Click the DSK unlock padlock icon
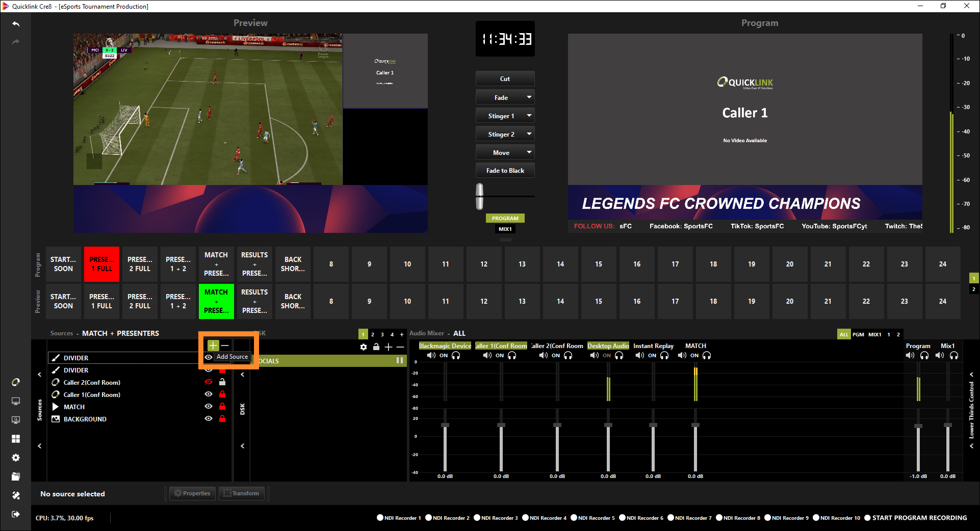 pos(376,347)
